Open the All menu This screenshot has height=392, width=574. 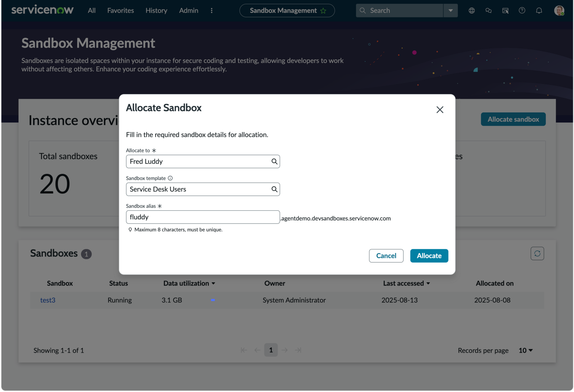coord(92,11)
